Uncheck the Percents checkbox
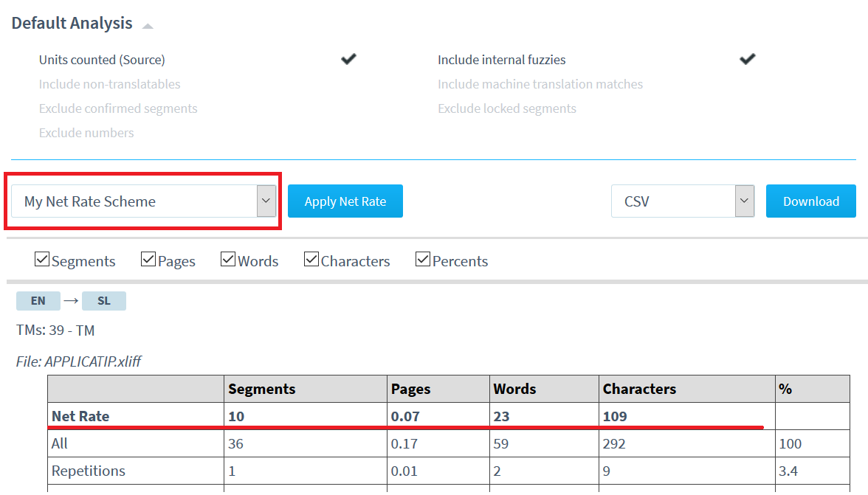The height and width of the screenshot is (495, 868). 423,259
